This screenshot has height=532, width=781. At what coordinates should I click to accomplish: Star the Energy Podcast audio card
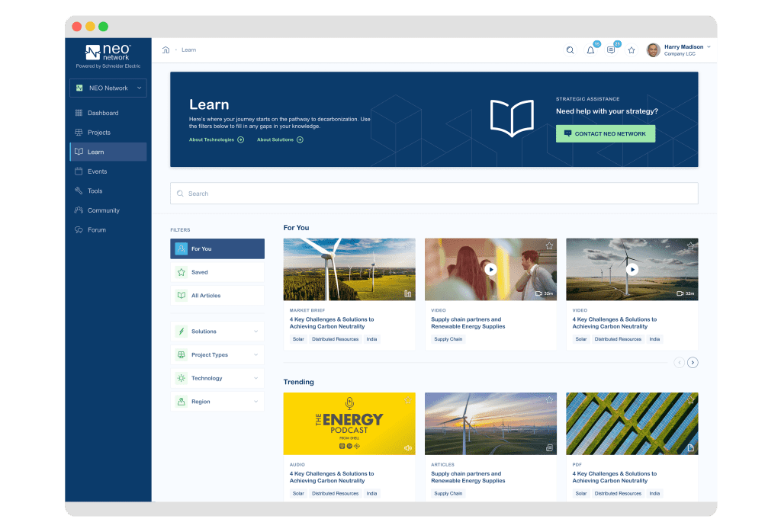coord(408,400)
